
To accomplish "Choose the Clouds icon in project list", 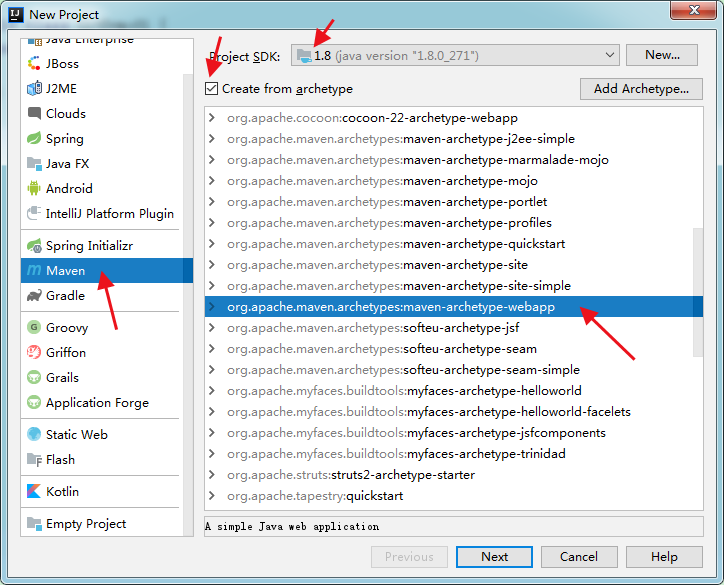I will click(34, 113).
